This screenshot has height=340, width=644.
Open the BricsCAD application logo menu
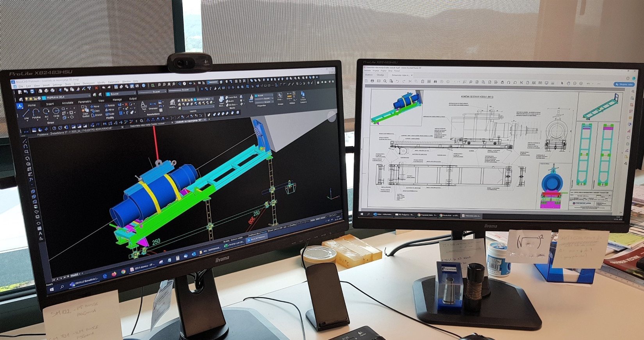[x=20, y=106]
